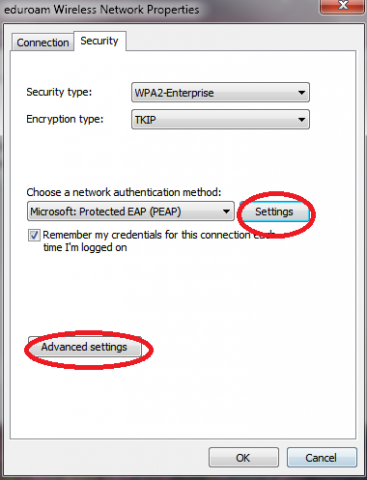Click the 'Security type:' label
The image size is (367, 480).
(59, 92)
